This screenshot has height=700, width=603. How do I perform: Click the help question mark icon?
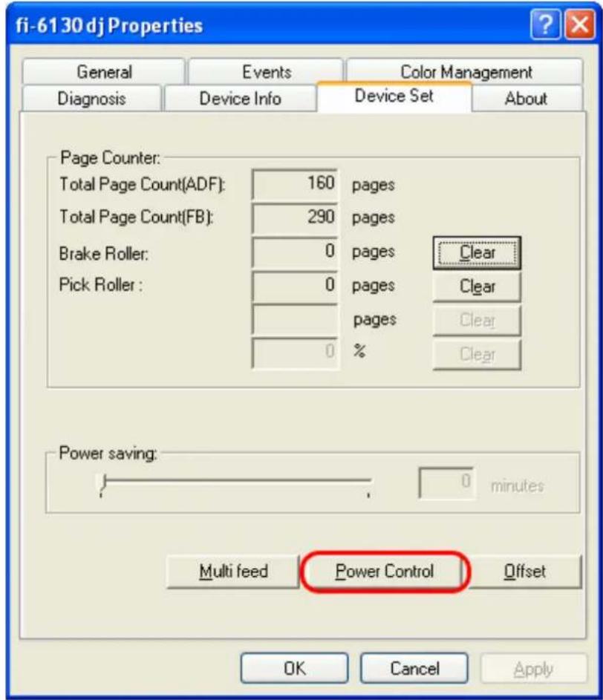pos(545,25)
